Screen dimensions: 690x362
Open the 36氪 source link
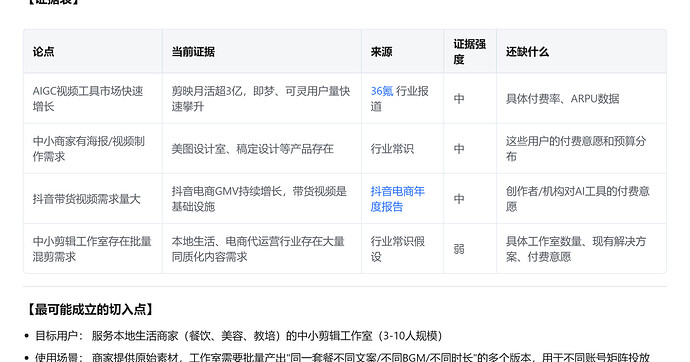pyautogui.click(x=382, y=91)
